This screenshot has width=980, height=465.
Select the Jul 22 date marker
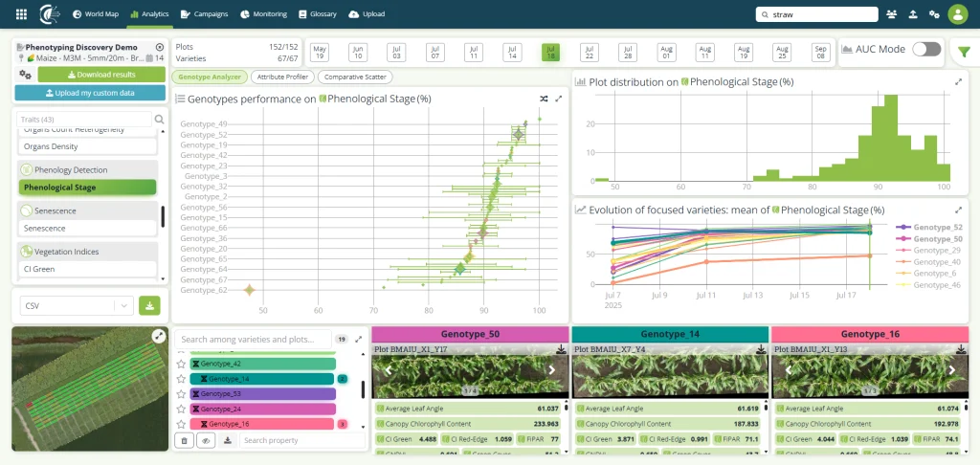589,53
